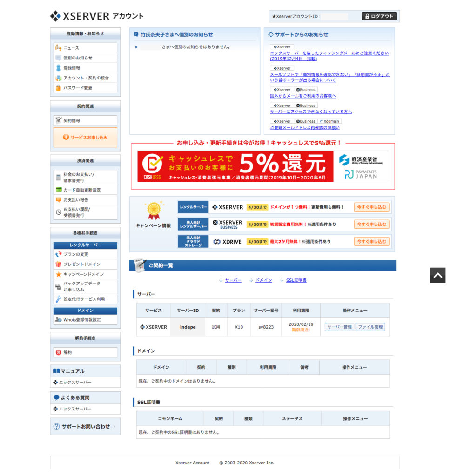Apply now for XSERVER BUSINESS campaign

pyautogui.click(x=371, y=225)
